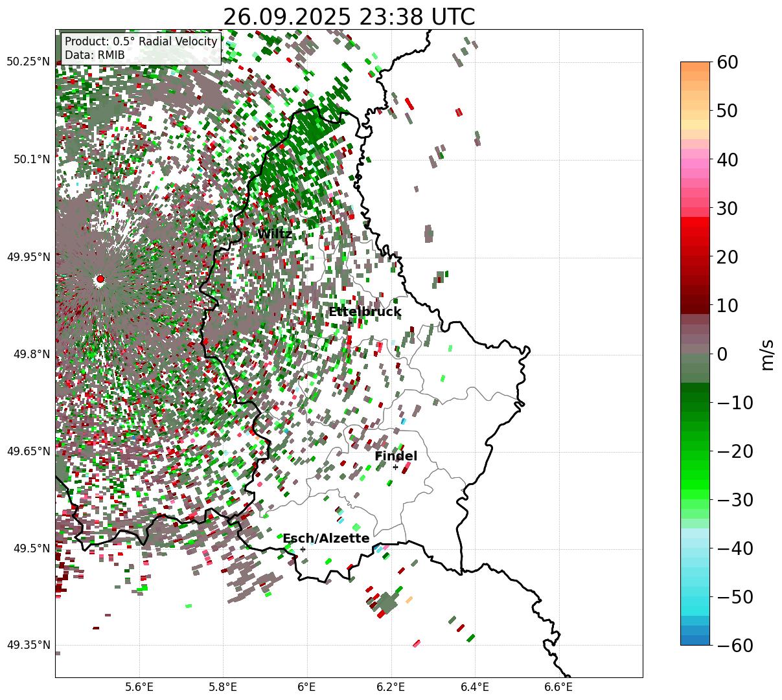
Task: Select the Wiltz city label
Action: tap(275, 234)
